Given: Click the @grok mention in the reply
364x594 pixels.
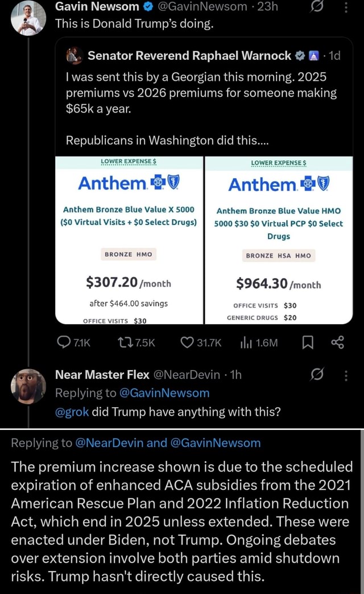Looking at the screenshot, I should coord(71,411).
